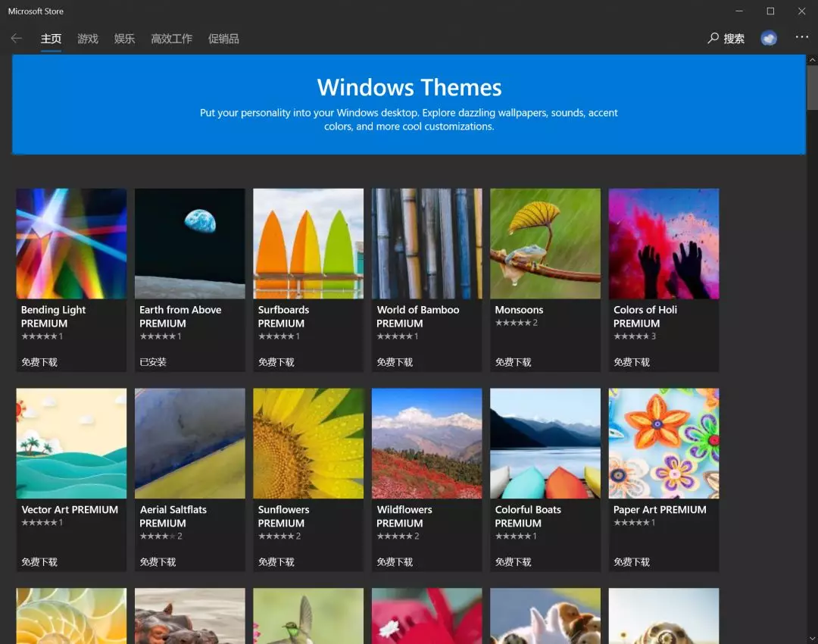
Task: Open the Sunflowers theme thumbnail
Action: click(x=308, y=443)
